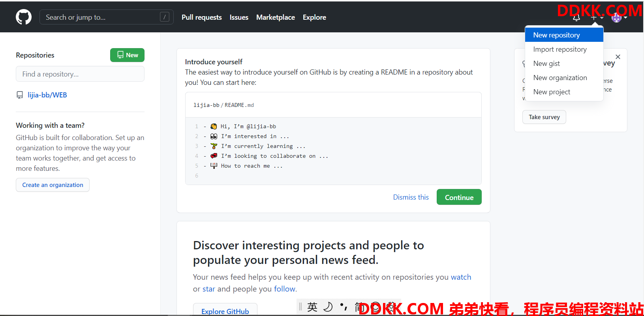Screen dimensions: 644x316
Task: Click the Explore GitHub button
Action: [x=225, y=310]
